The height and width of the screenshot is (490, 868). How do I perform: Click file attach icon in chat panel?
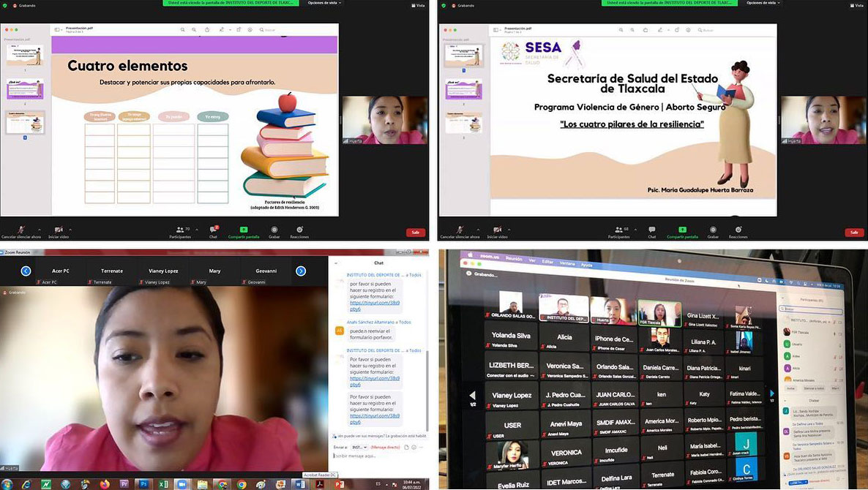click(x=406, y=447)
